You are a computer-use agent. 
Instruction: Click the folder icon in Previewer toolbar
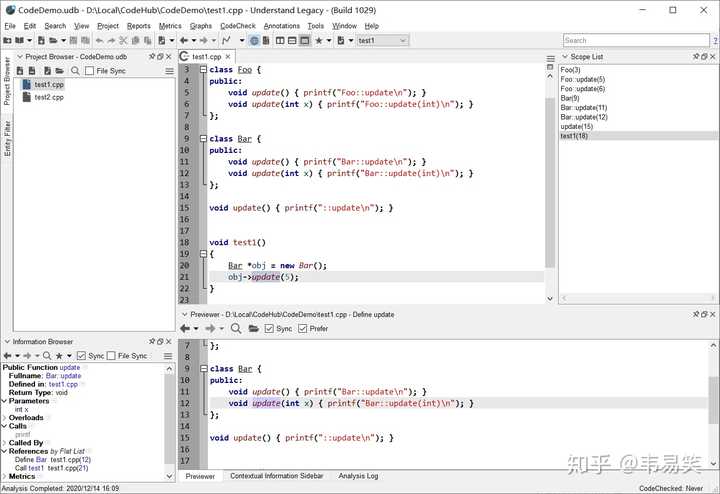pyautogui.click(x=253, y=329)
